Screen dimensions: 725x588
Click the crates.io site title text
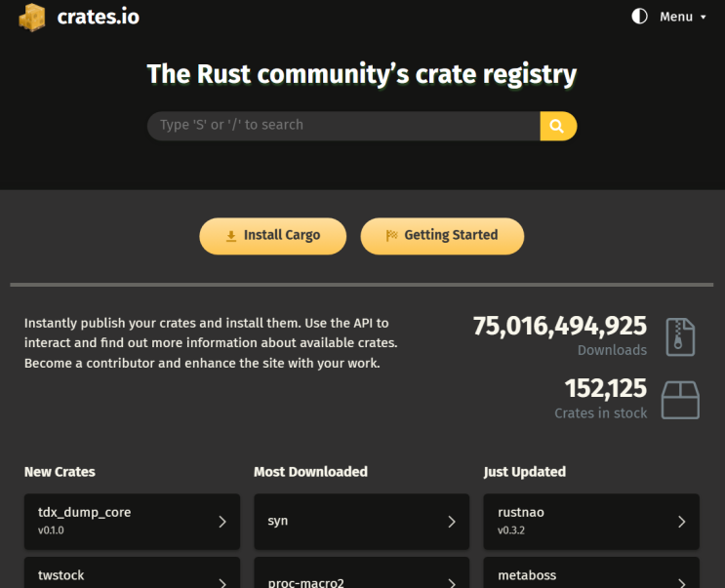tap(98, 17)
